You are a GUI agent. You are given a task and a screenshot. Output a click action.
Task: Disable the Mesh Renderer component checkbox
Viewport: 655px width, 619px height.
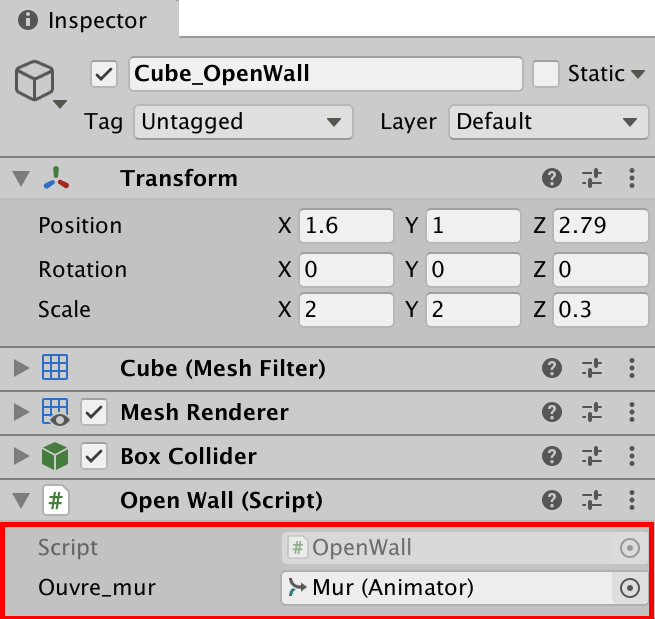click(x=95, y=413)
